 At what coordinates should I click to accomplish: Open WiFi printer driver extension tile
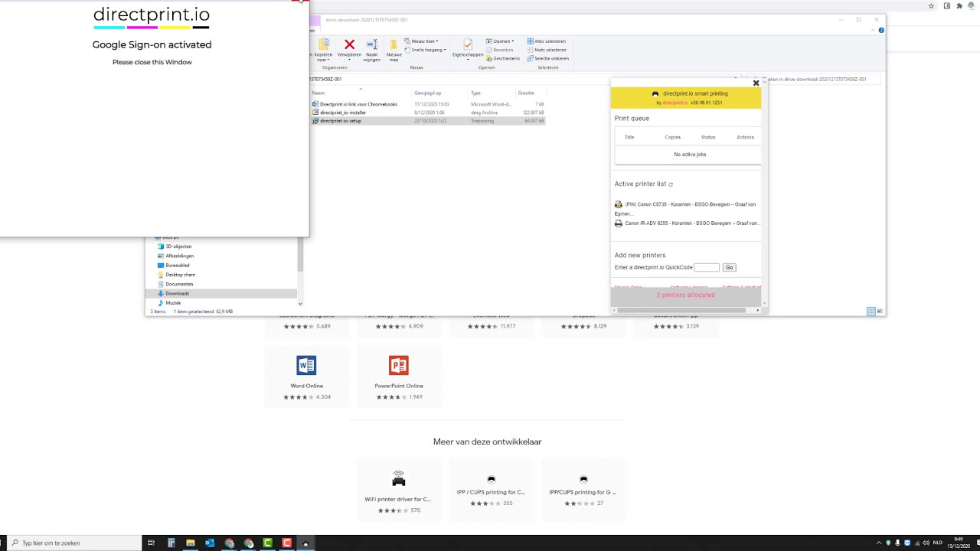(x=398, y=490)
